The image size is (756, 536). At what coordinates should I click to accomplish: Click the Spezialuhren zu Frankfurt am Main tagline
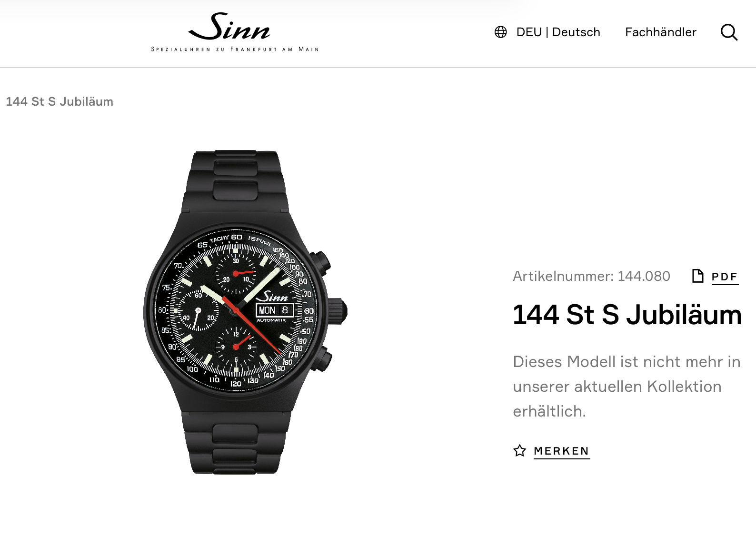click(235, 49)
